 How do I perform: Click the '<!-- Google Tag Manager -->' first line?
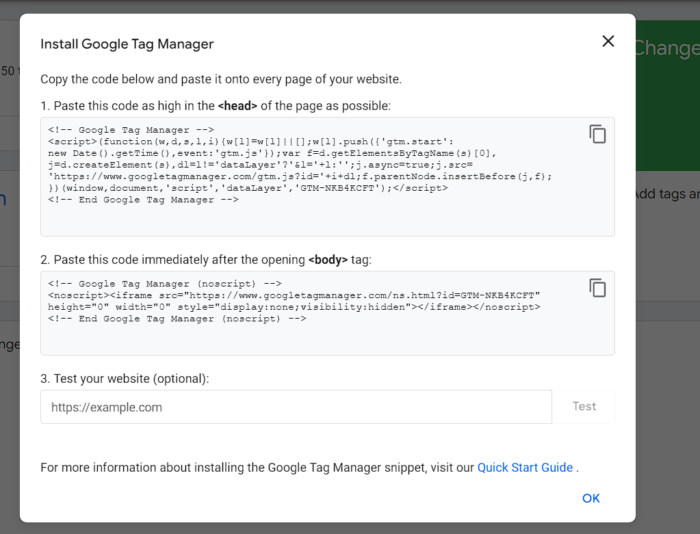(131, 130)
